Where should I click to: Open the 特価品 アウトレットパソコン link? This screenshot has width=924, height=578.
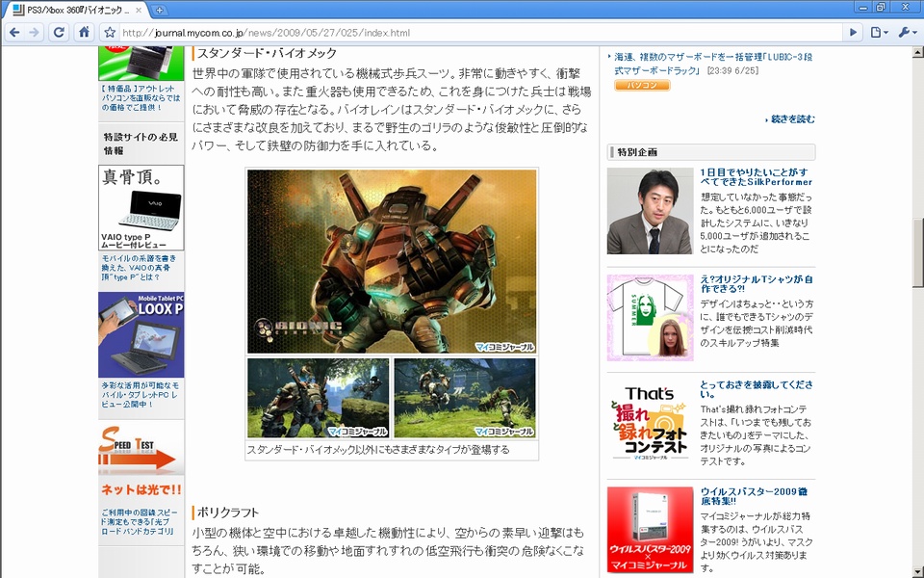coord(141,98)
